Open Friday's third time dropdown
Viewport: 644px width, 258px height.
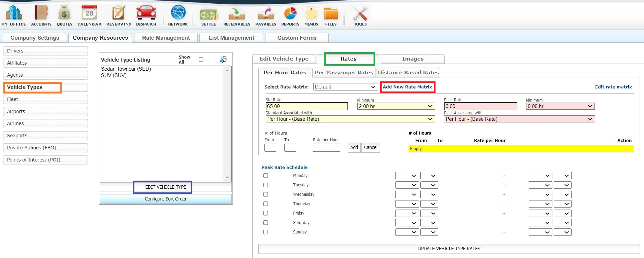point(540,213)
